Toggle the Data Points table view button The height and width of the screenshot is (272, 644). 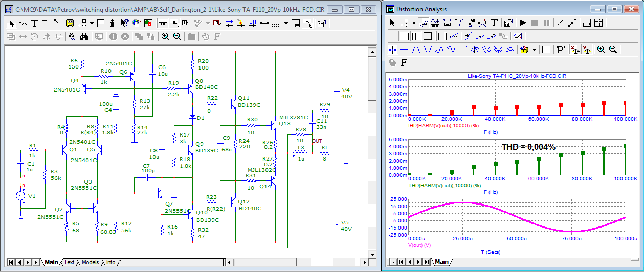point(546,50)
